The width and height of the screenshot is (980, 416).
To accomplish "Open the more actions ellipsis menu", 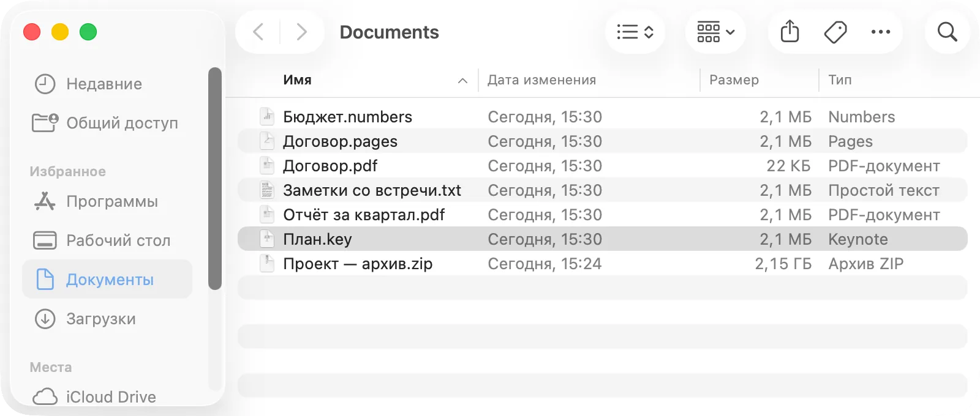I will [881, 32].
